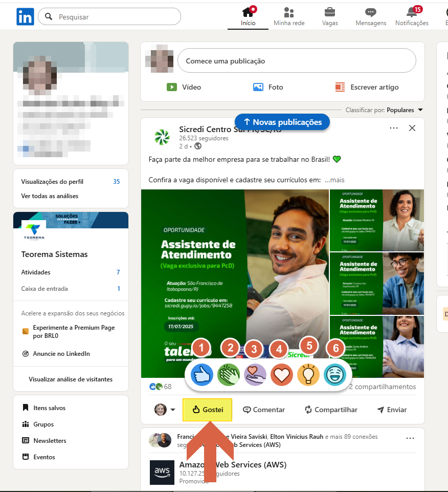This screenshot has width=448, height=492.
Task: Open Caixa de entrada
Action: point(71,289)
